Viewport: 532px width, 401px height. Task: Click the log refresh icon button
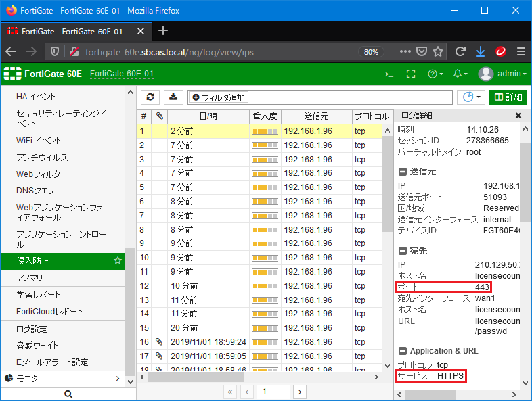click(x=150, y=97)
